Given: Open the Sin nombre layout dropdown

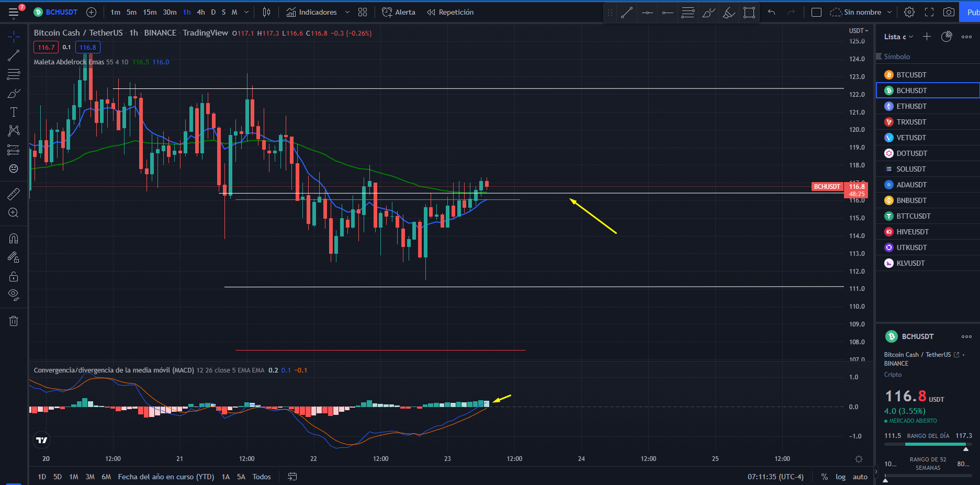Looking at the screenshot, I should point(861,12).
